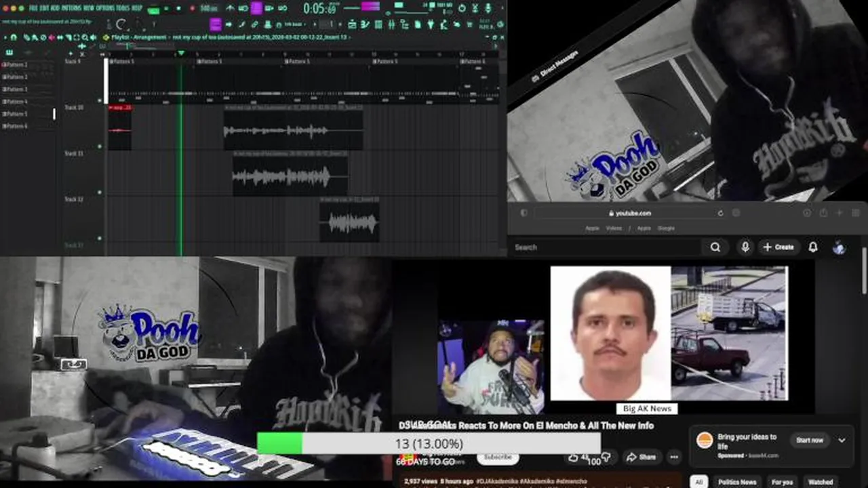Open the PATTERNS menu in FL Studio
The image size is (868, 488).
click(x=71, y=8)
